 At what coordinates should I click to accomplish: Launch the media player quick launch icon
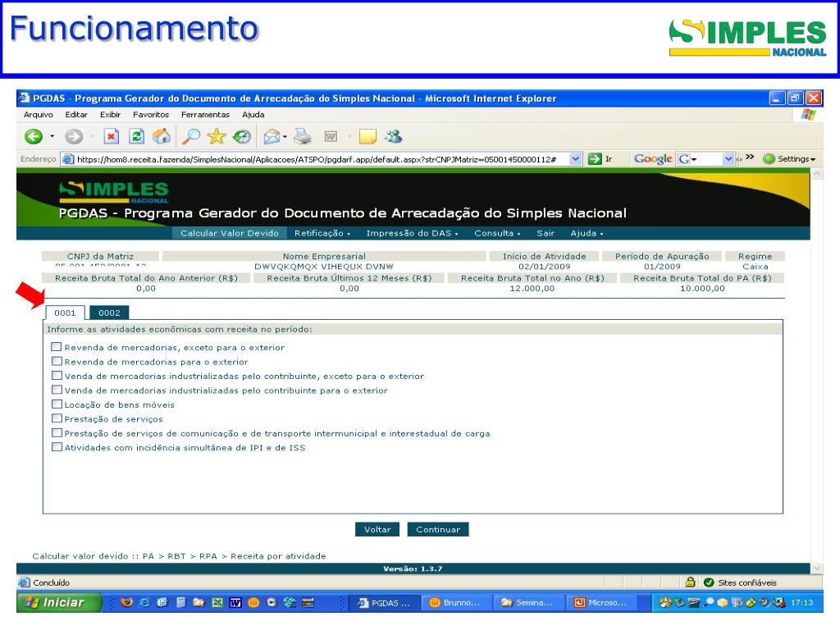(272, 602)
